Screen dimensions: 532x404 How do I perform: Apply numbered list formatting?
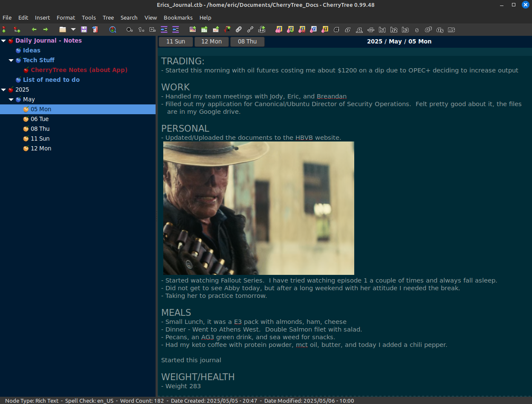coord(141,29)
